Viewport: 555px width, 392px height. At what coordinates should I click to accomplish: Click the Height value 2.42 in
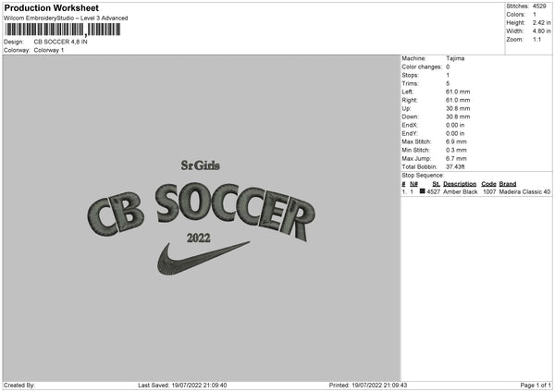click(x=541, y=22)
